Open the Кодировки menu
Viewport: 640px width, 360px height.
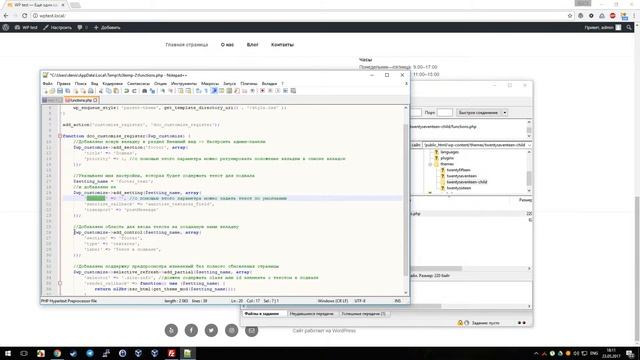tap(112, 83)
